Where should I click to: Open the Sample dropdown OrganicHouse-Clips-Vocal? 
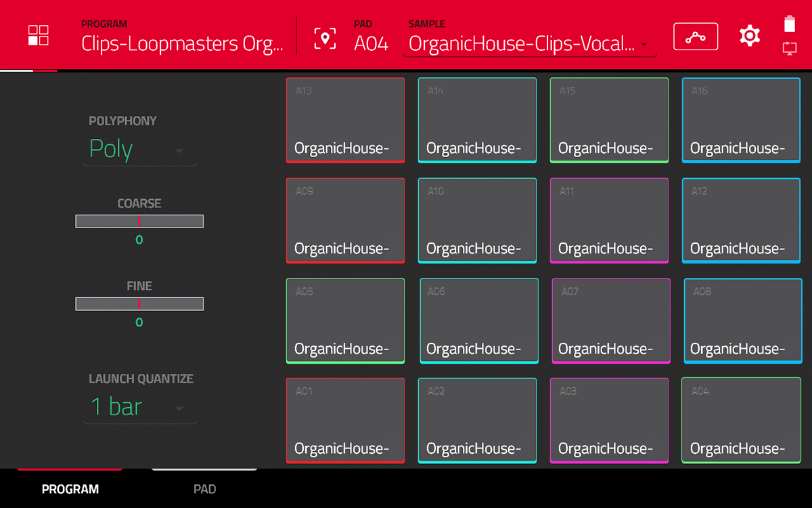[x=530, y=44]
